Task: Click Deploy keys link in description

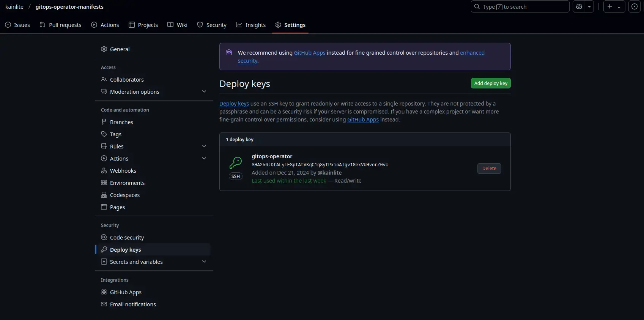Action: point(234,104)
